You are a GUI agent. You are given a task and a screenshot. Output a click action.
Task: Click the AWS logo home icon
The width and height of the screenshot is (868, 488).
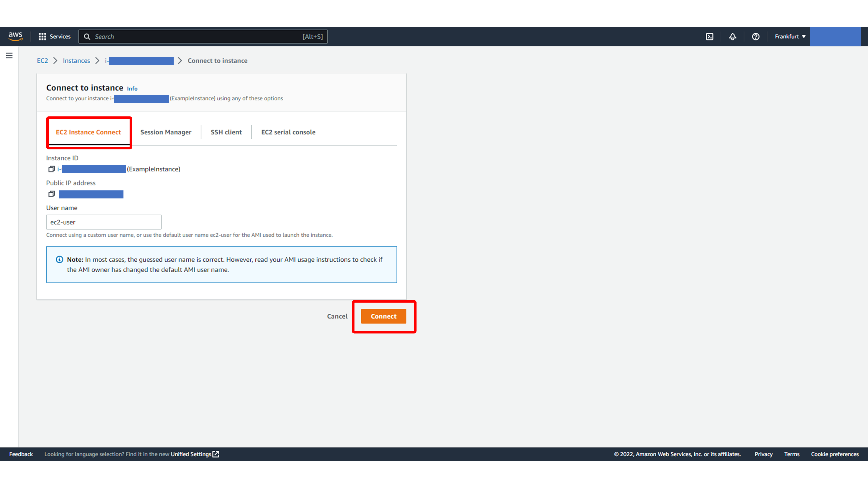15,36
